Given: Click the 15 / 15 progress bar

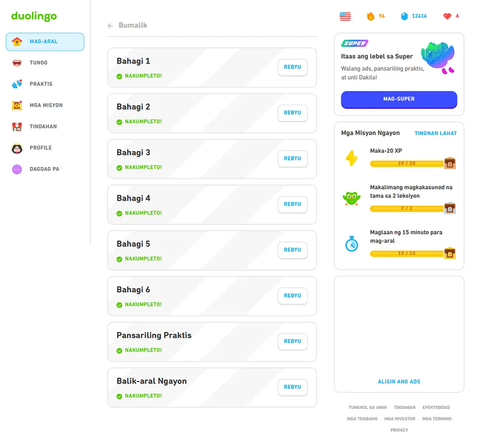Looking at the screenshot, I should 407,254.
